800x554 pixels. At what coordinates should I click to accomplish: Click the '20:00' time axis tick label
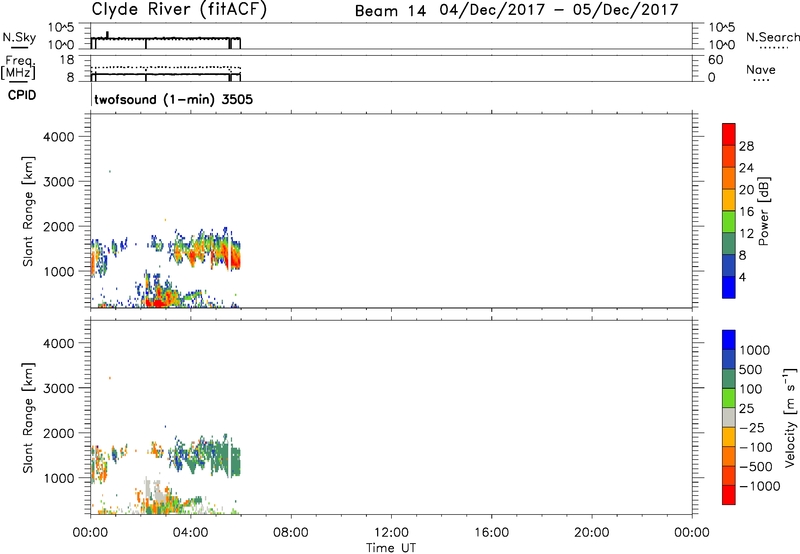592,533
